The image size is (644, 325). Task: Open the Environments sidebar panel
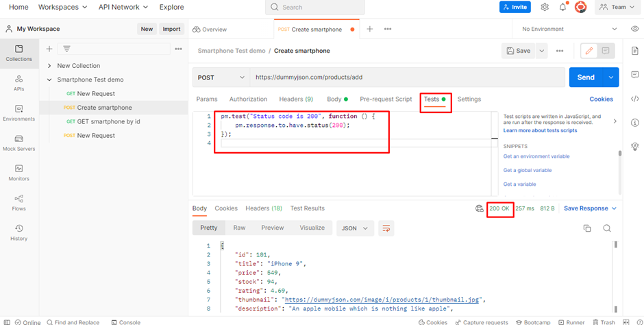(x=19, y=113)
